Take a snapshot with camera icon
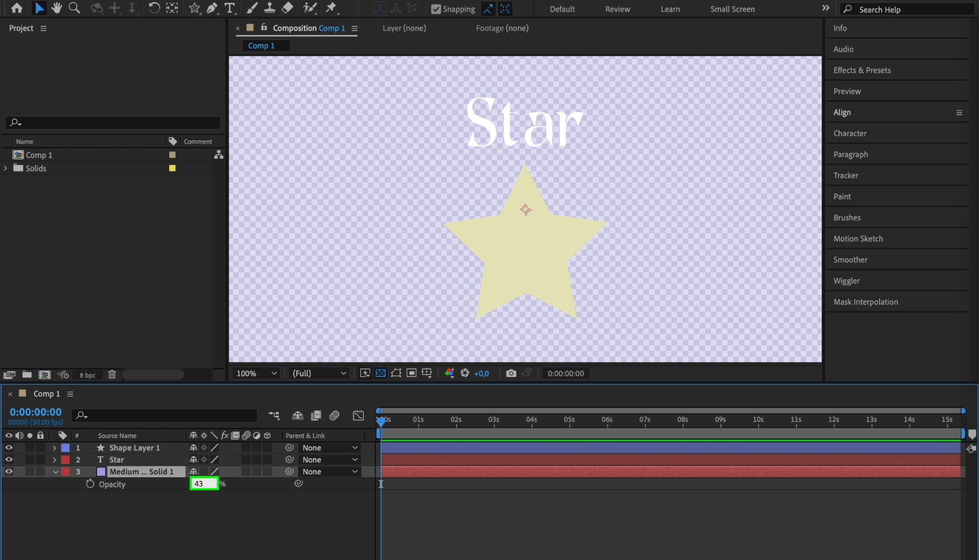 (x=511, y=373)
